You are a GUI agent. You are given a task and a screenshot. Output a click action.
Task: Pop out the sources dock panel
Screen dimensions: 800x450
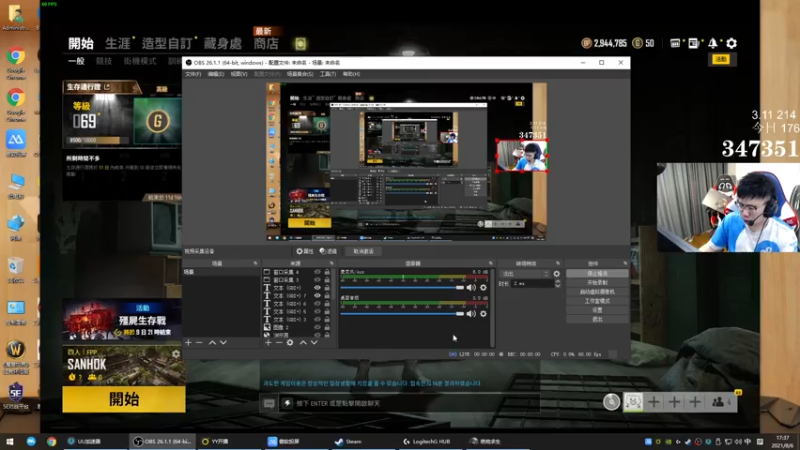click(332, 263)
